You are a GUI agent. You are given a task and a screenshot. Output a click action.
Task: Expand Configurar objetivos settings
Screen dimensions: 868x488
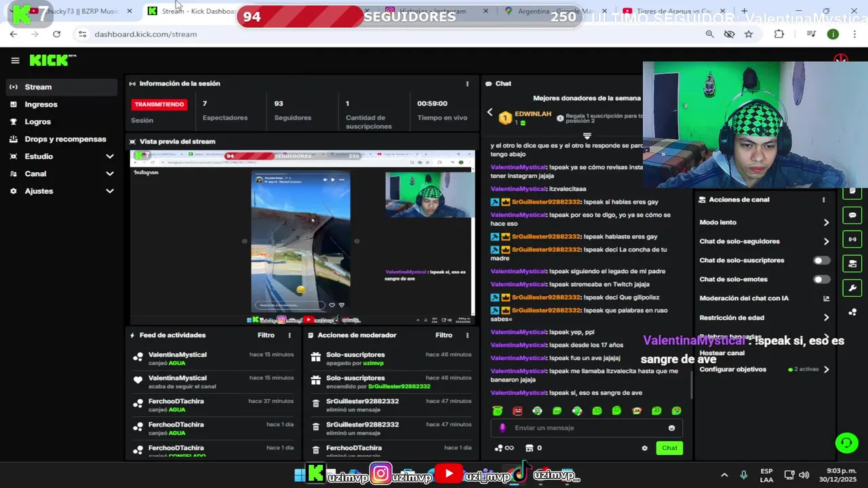coord(826,369)
